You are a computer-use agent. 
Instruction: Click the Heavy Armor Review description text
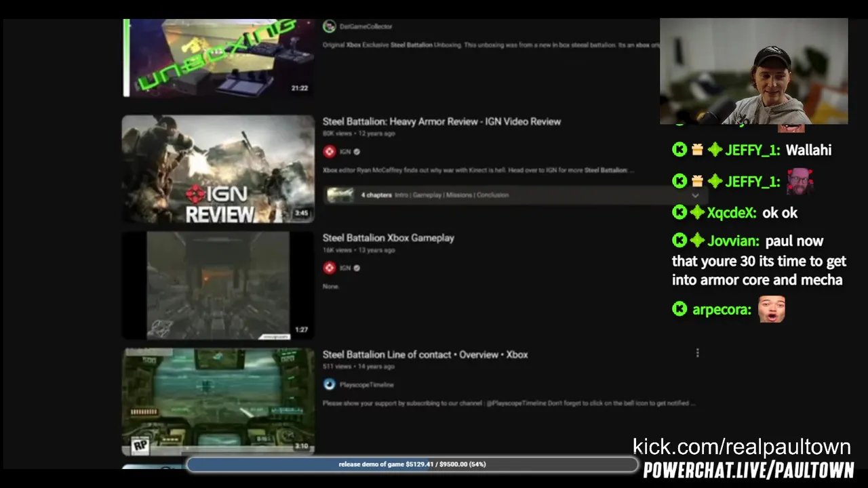(x=478, y=170)
